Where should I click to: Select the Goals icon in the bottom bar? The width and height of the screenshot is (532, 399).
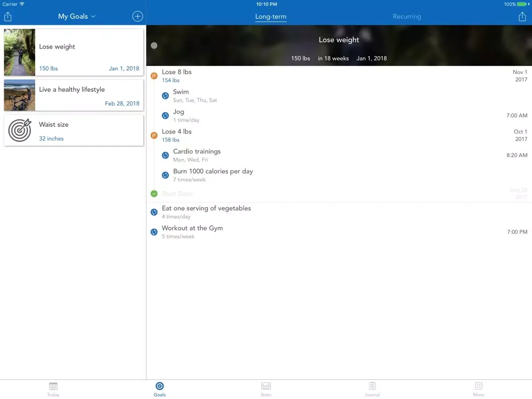[x=159, y=389]
